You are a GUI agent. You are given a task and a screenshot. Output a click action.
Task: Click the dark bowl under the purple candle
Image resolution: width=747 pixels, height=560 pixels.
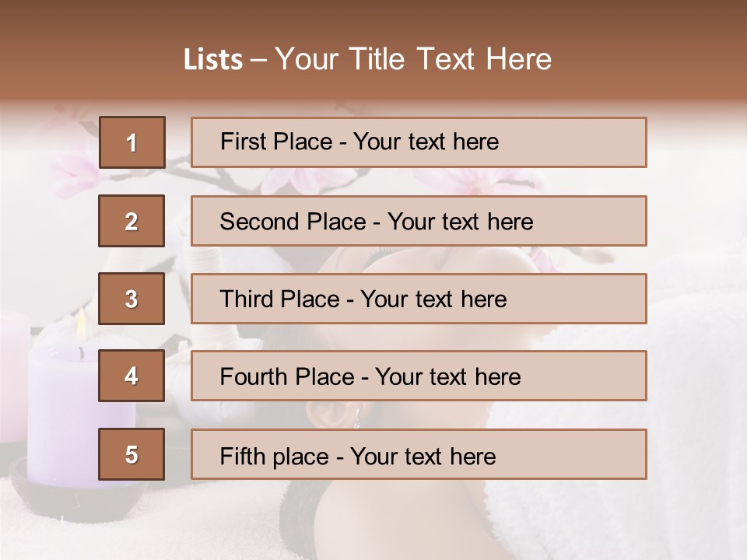(78, 496)
